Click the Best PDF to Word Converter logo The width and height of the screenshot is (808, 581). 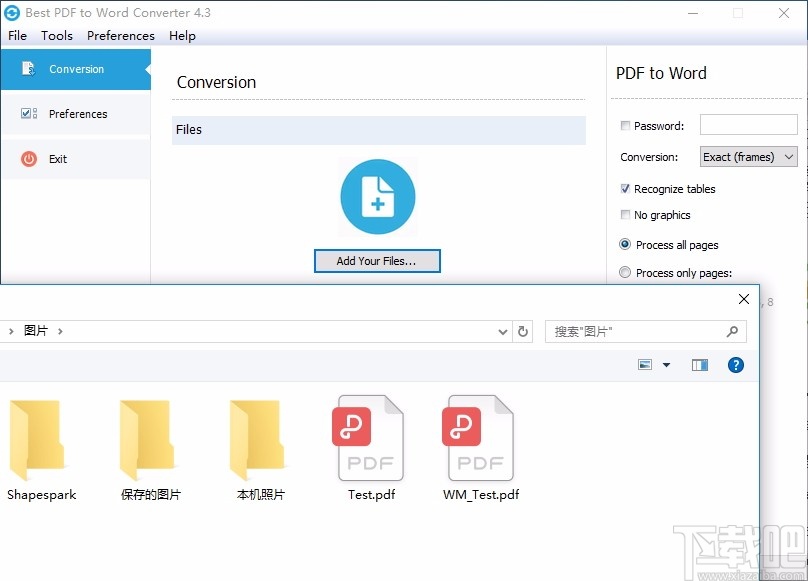[x=14, y=13]
